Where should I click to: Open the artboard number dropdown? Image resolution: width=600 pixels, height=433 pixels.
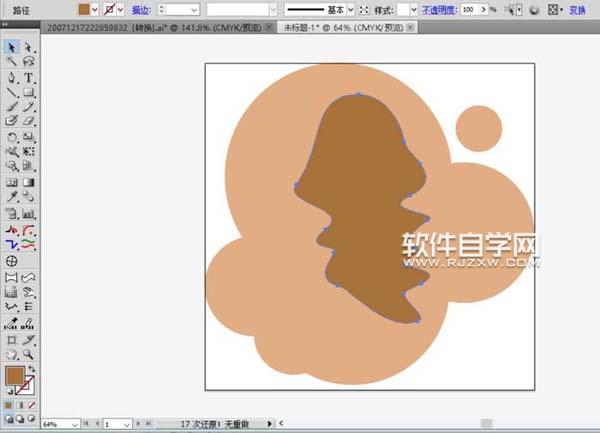127,424
